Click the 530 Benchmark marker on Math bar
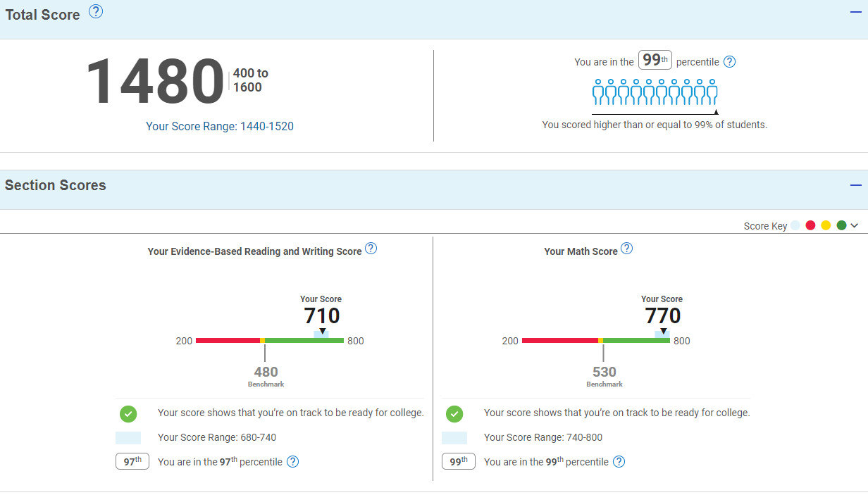Screen dimensions: 868x495 coord(604,372)
